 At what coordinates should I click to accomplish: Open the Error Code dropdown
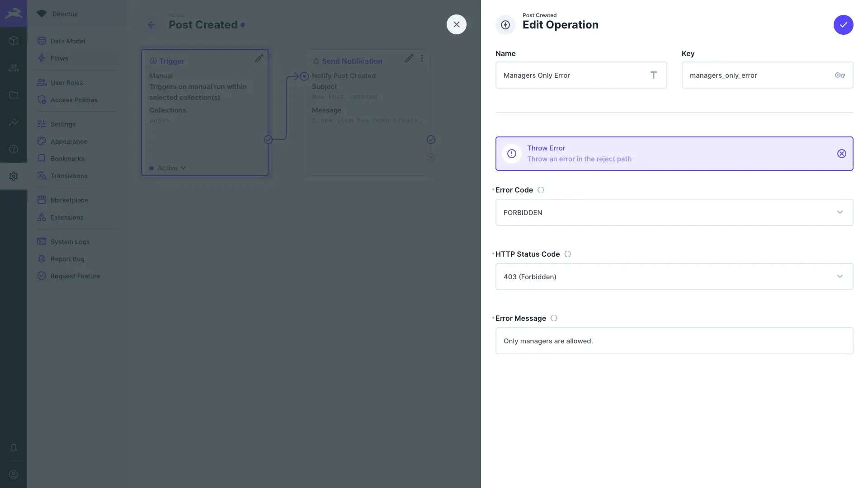(674, 212)
